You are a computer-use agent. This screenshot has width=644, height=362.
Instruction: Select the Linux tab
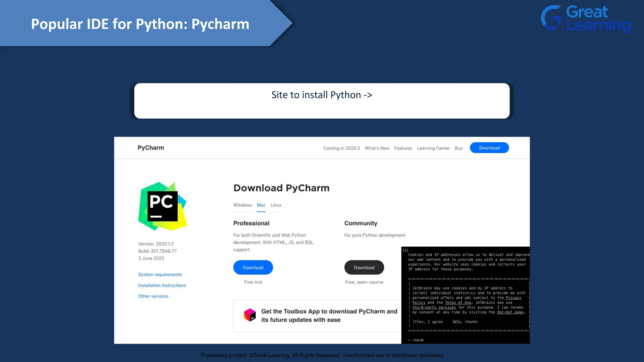point(276,205)
